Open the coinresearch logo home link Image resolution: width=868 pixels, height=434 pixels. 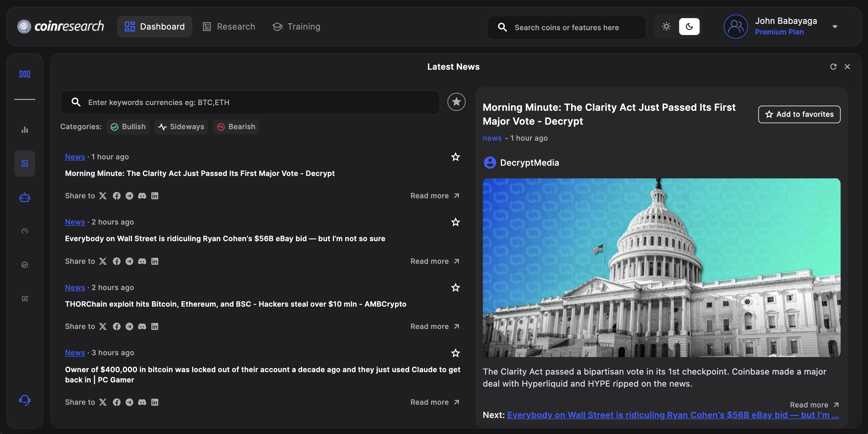tap(61, 26)
